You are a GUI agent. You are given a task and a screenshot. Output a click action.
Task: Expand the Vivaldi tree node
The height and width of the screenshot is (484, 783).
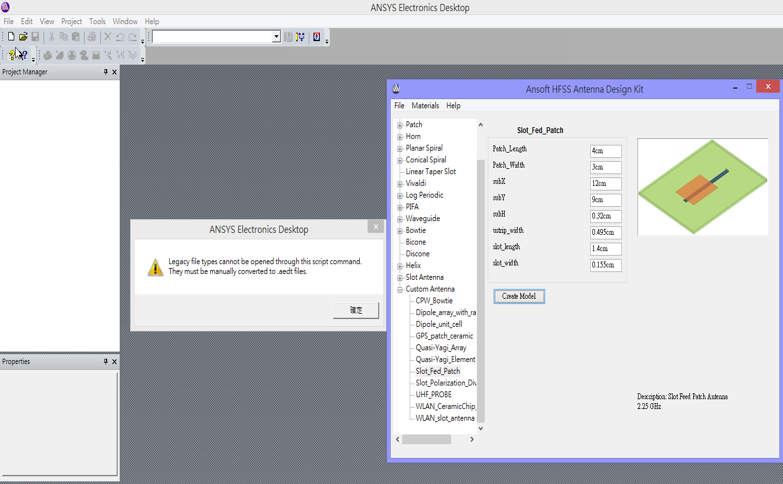point(400,184)
